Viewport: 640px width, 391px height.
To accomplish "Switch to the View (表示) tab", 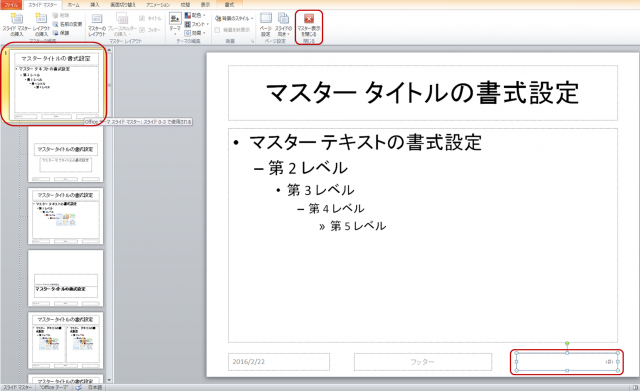I will (x=205, y=5).
